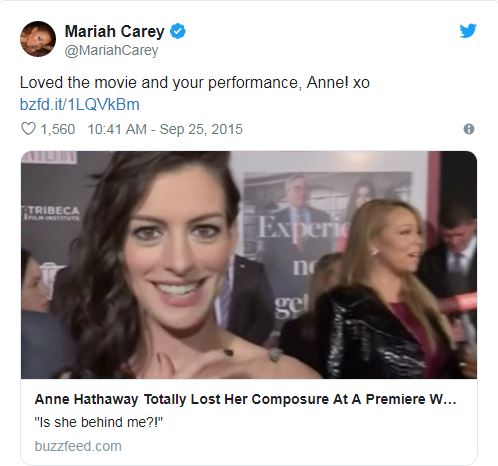The image size is (498, 466).
Task: Click the tweet text Loved the movie
Action: point(195,83)
